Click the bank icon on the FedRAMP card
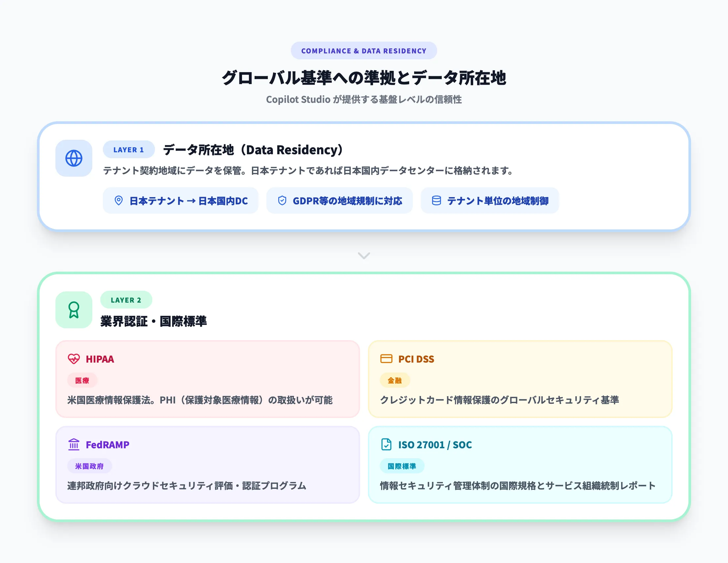Viewport: 728px width, 563px height. pyautogui.click(x=74, y=444)
